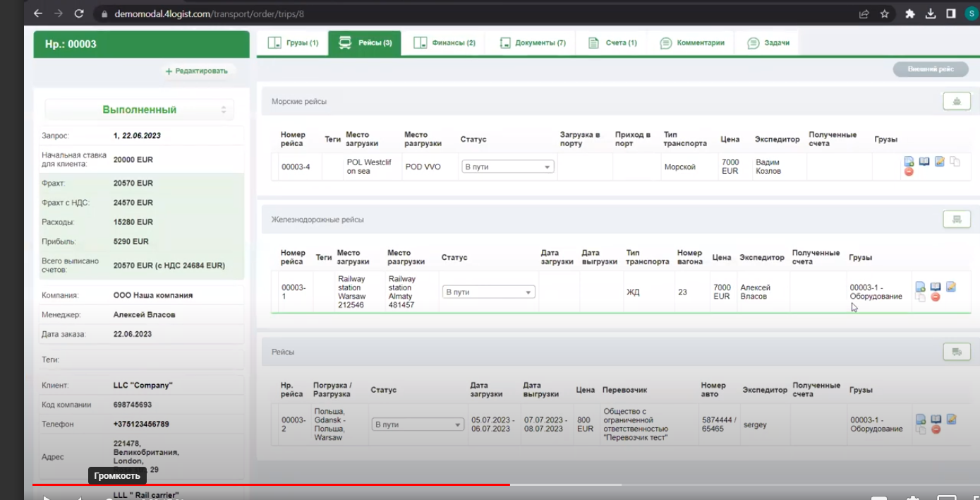This screenshot has width=980, height=500.
Task: Click forwarder Вадим Козлов in sea trip row
Action: (x=770, y=167)
